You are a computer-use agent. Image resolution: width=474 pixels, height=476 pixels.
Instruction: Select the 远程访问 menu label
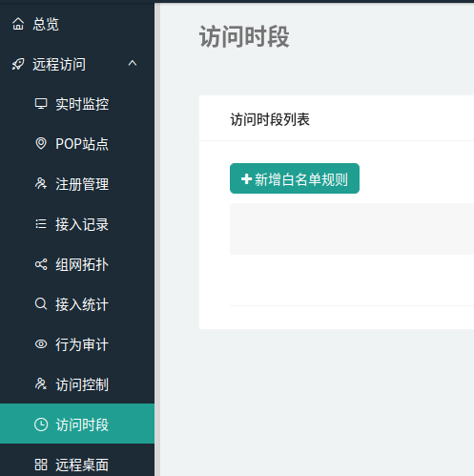click(59, 64)
